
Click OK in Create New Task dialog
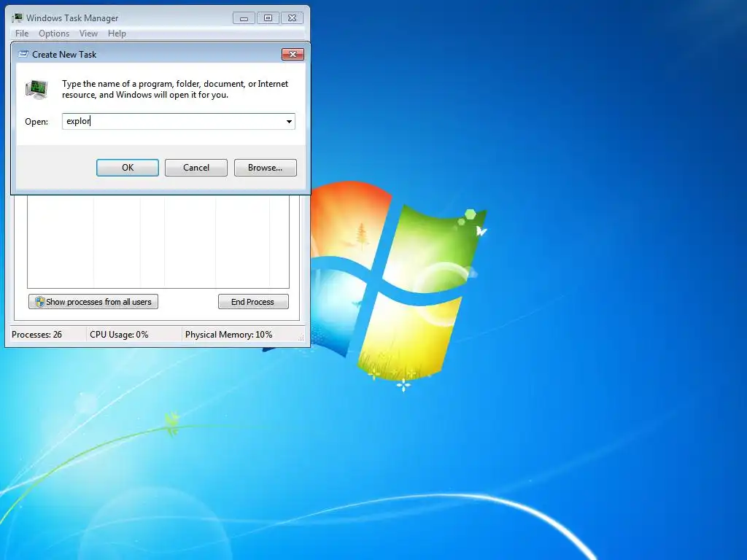127,168
